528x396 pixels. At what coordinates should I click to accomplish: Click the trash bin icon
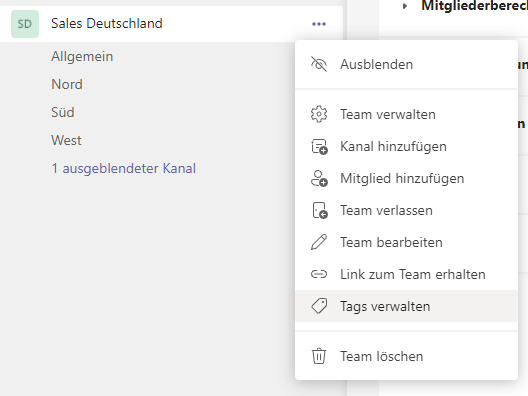click(319, 356)
